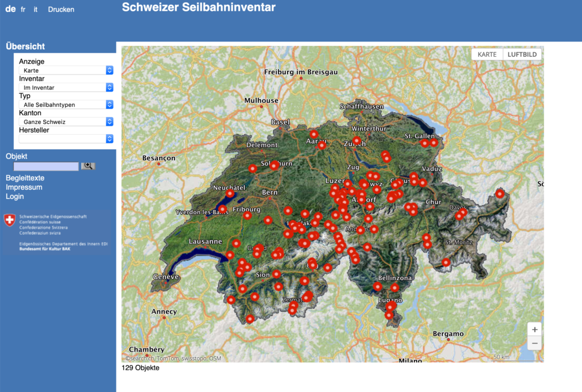The image size is (582, 392).
Task: Open the Inventar dropdown
Action: pos(65,87)
